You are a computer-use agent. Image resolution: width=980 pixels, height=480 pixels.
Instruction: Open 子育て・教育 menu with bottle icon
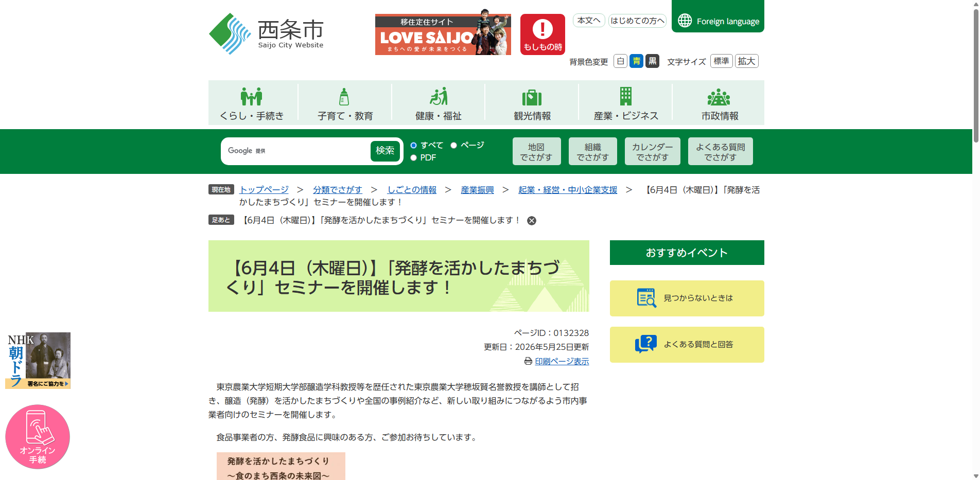coord(345,103)
